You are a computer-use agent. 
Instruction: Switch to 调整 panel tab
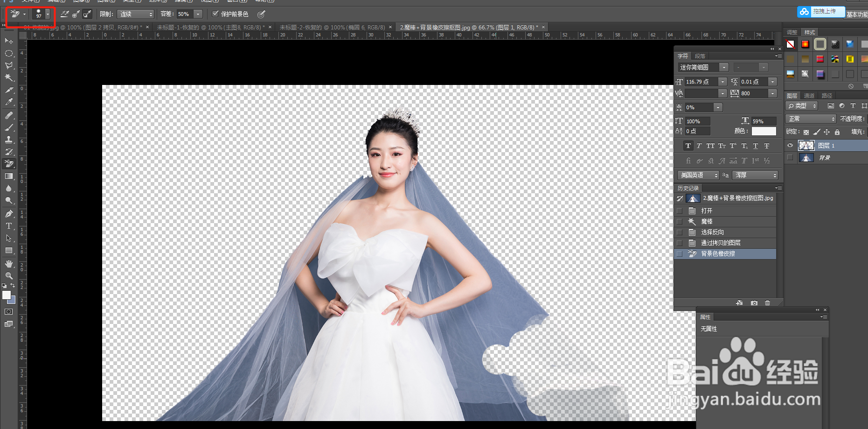click(x=792, y=32)
